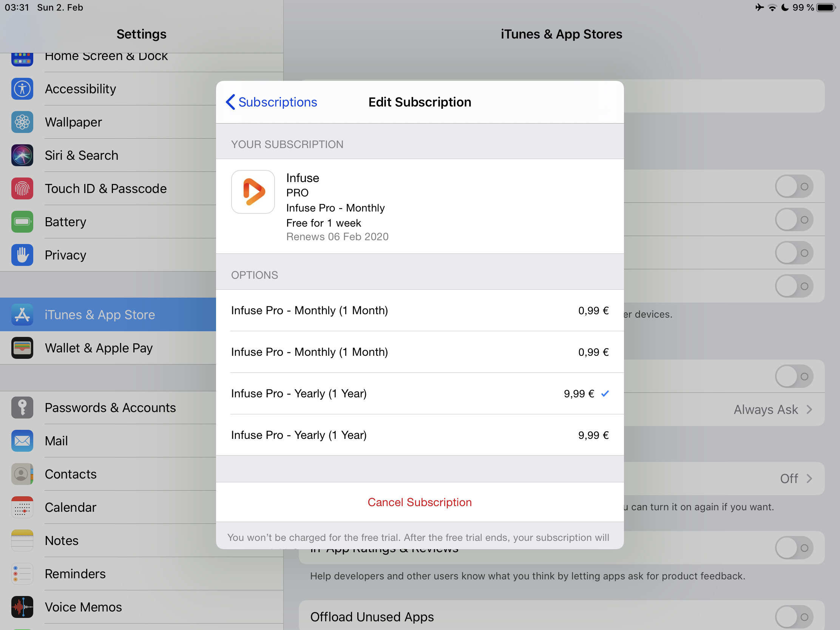Toggle In-App Ratings & Reviews switch

(x=794, y=548)
